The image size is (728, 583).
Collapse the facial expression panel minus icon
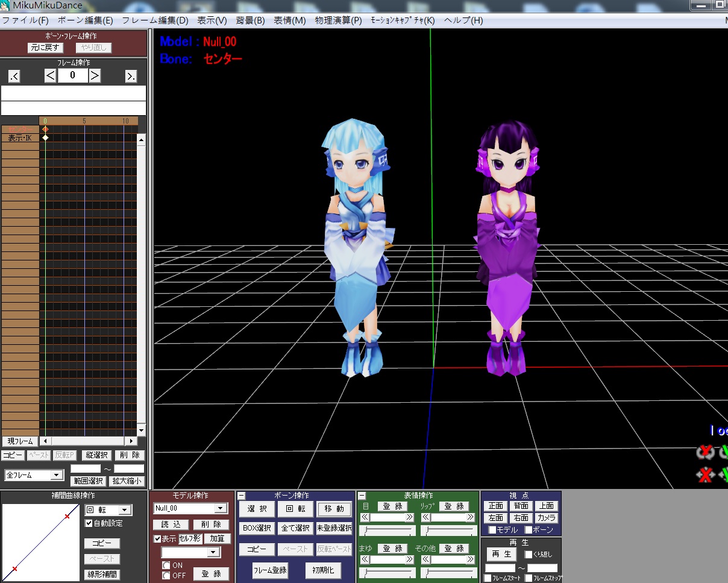[x=362, y=496]
